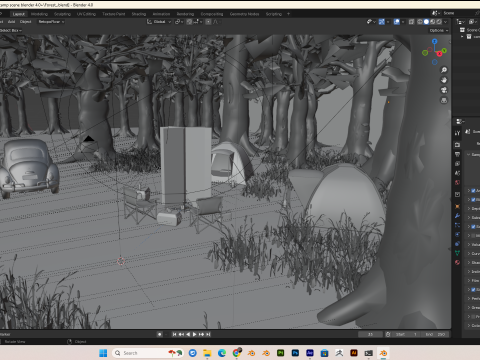Toggle the snapping magnet button
The image size is (480, 360).
tap(189, 22)
